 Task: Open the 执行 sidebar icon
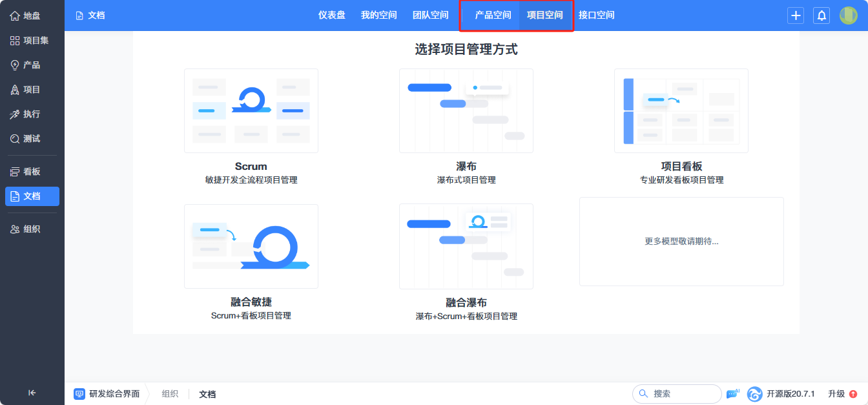click(x=15, y=114)
